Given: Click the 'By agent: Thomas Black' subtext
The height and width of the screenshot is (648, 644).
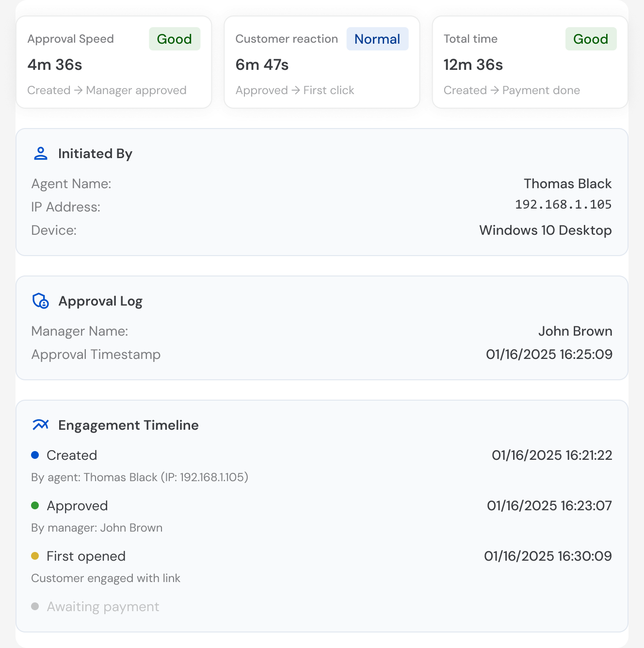Looking at the screenshot, I should pos(140,477).
